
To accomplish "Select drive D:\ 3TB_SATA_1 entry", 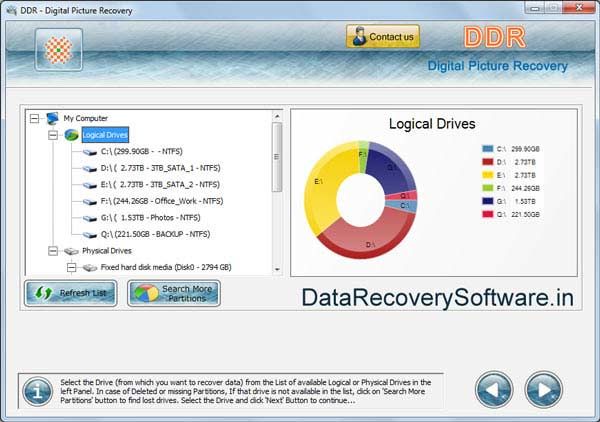I will (x=160, y=168).
